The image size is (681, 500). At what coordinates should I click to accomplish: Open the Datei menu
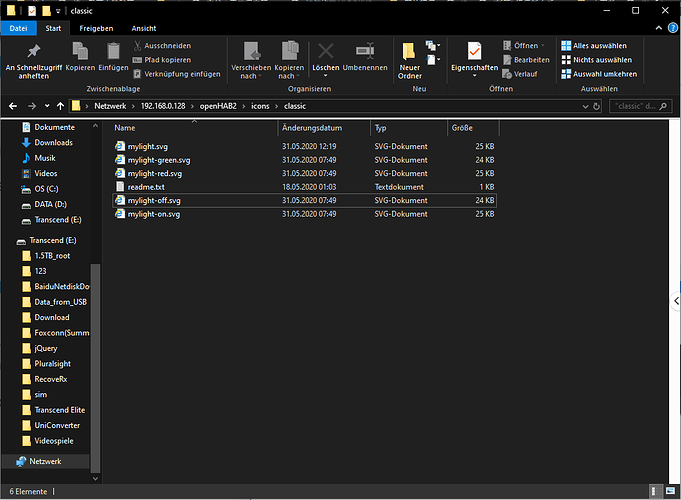18,28
